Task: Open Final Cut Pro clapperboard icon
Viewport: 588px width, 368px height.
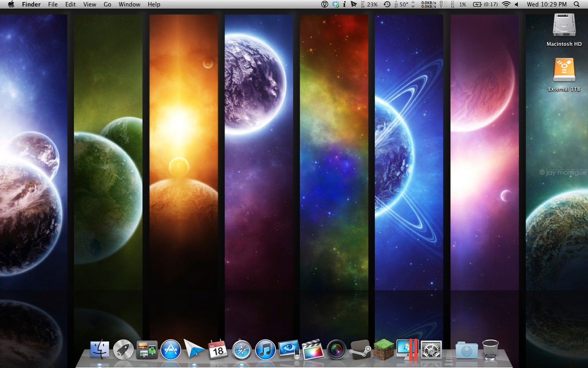Action: (x=313, y=350)
